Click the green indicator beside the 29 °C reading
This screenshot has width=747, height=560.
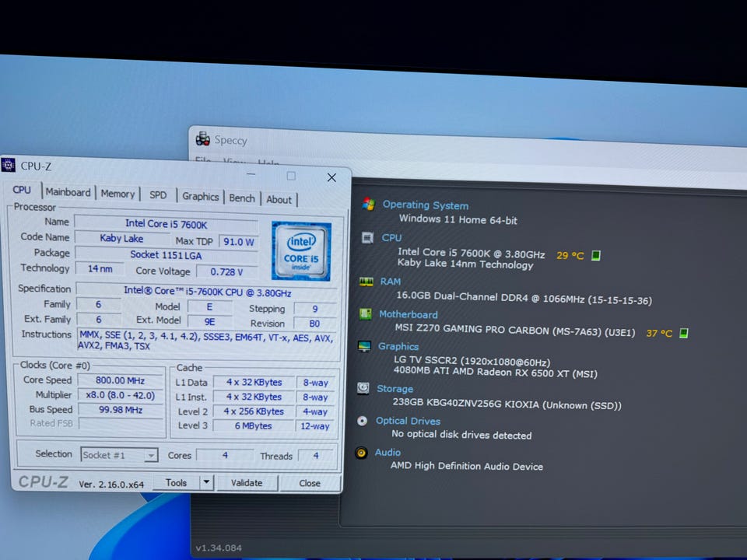pyautogui.click(x=595, y=256)
